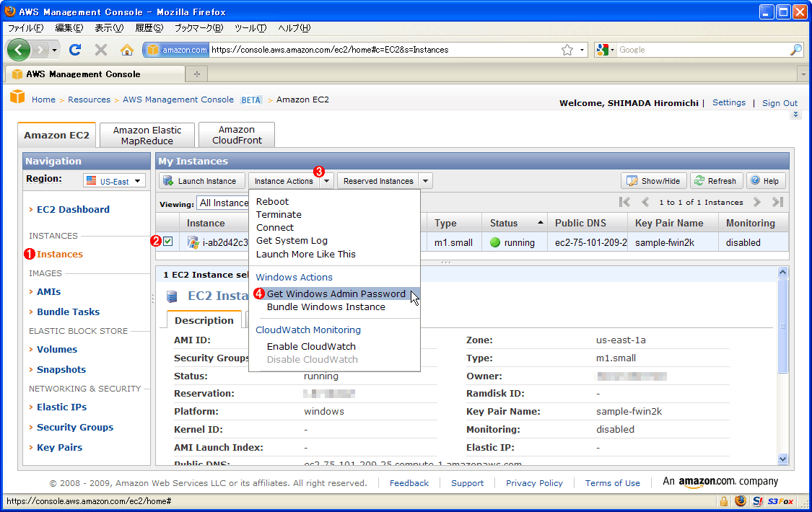Tick the checkbox for the running instance
This screenshot has width=812, height=512.
click(167, 241)
